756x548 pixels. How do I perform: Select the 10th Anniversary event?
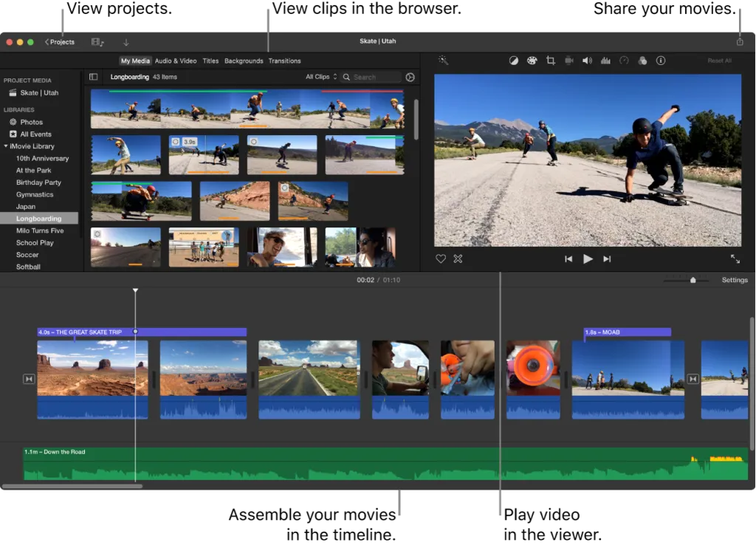click(x=42, y=158)
